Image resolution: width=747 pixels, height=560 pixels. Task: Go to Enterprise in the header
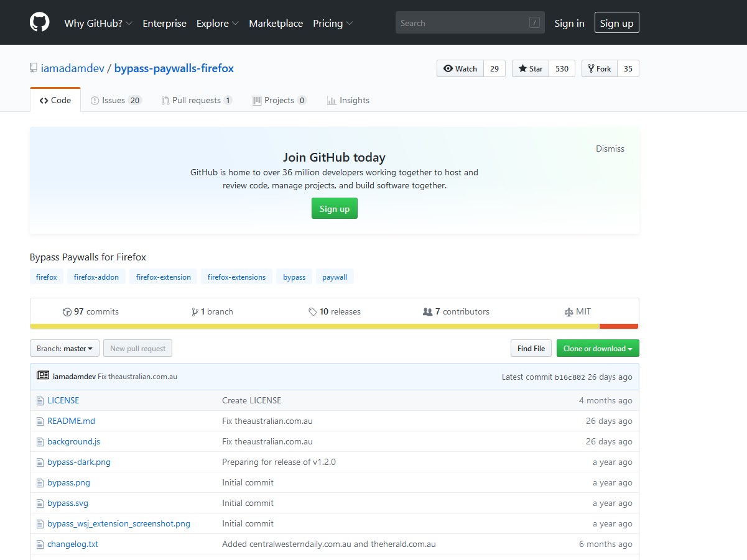click(164, 23)
